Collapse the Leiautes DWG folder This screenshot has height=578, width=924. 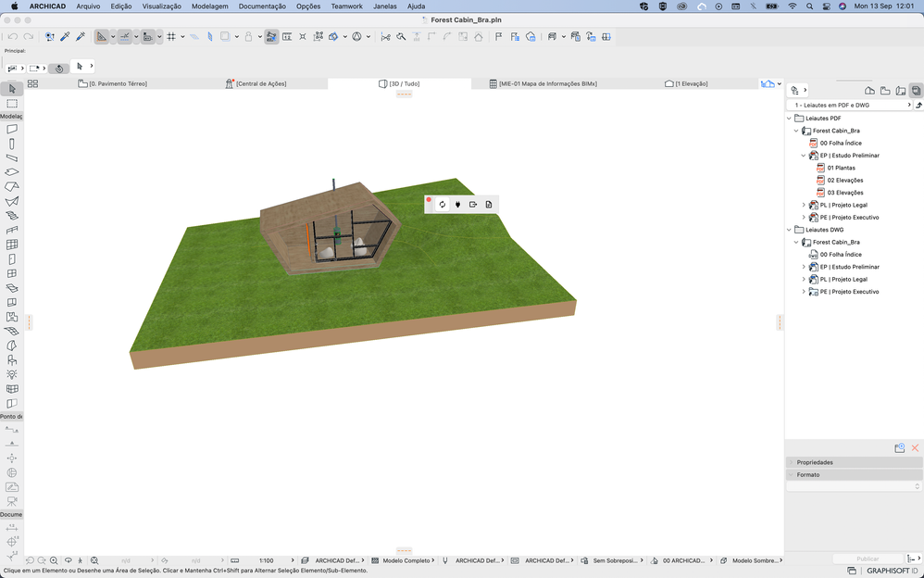pyautogui.click(x=790, y=230)
